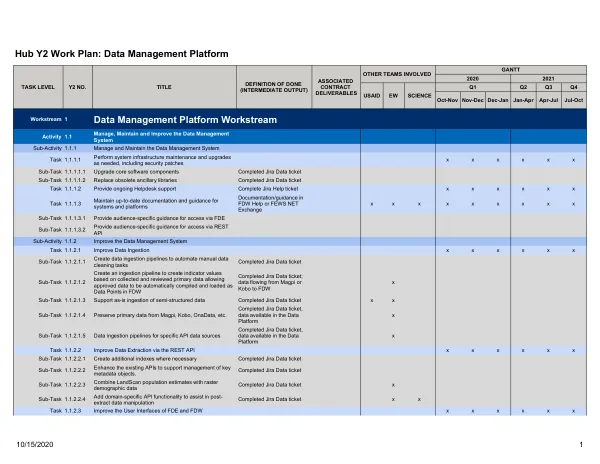The height and width of the screenshot is (464, 600).
Task: Click Support as-is ingestion of semi-structured data
Action: [149, 300]
